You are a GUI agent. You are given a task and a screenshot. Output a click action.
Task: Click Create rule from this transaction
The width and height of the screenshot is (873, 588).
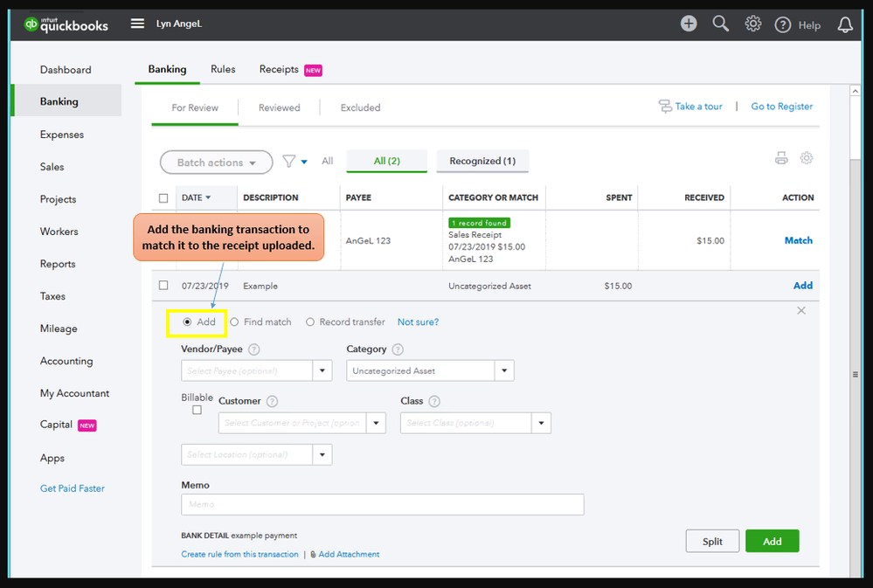pos(239,554)
